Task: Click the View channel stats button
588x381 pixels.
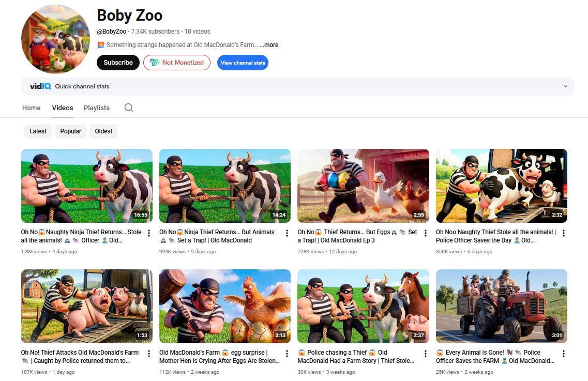Action: (x=243, y=63)
